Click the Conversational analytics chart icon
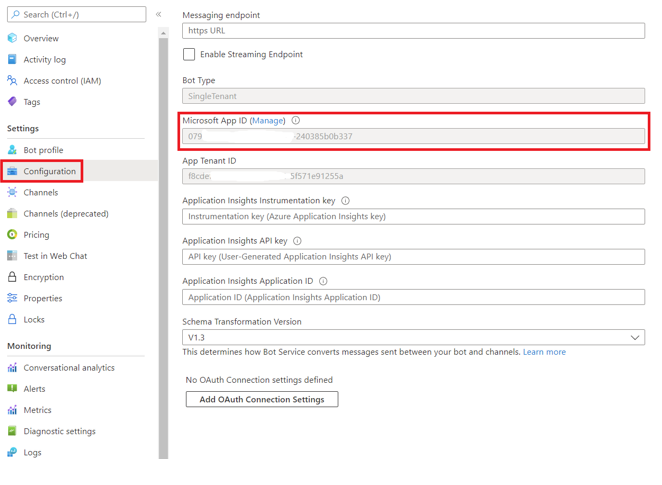Viewport: 662px width, 485px height. (x=12, y=368)
